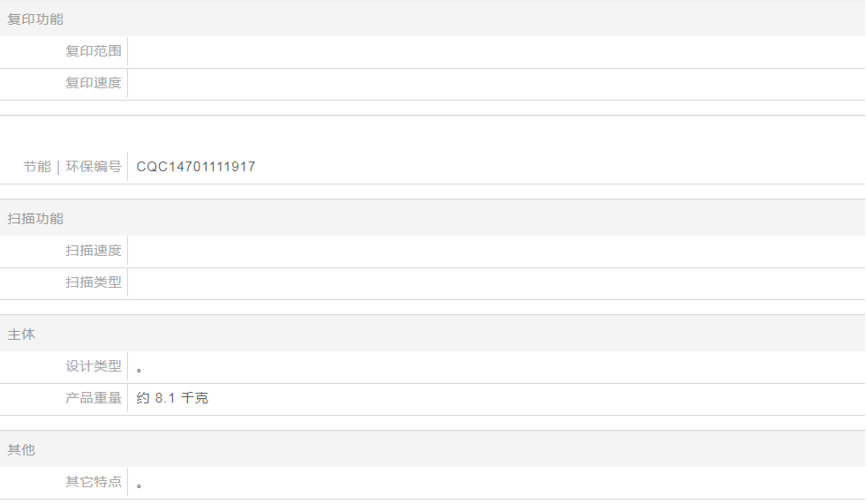The height and width of the screenshot is (504, 866).
Task: Select the 产品重量 row label
Action: coord(93,398)
